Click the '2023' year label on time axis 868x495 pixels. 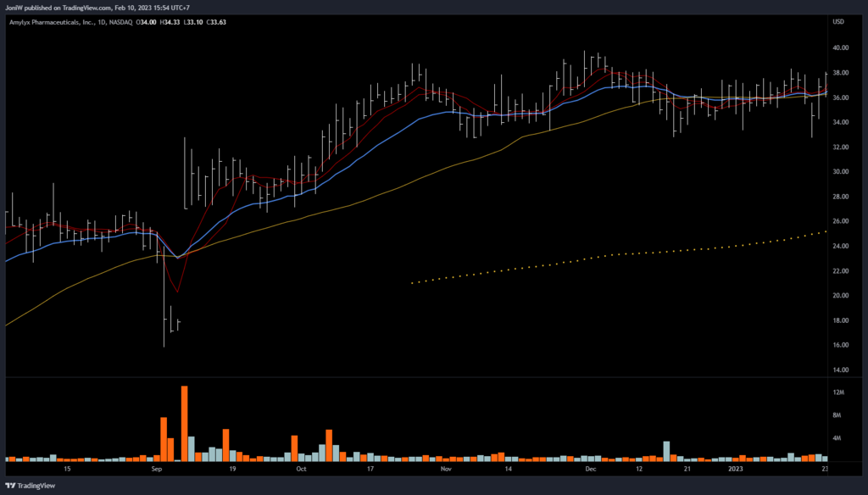coord(735,468)
